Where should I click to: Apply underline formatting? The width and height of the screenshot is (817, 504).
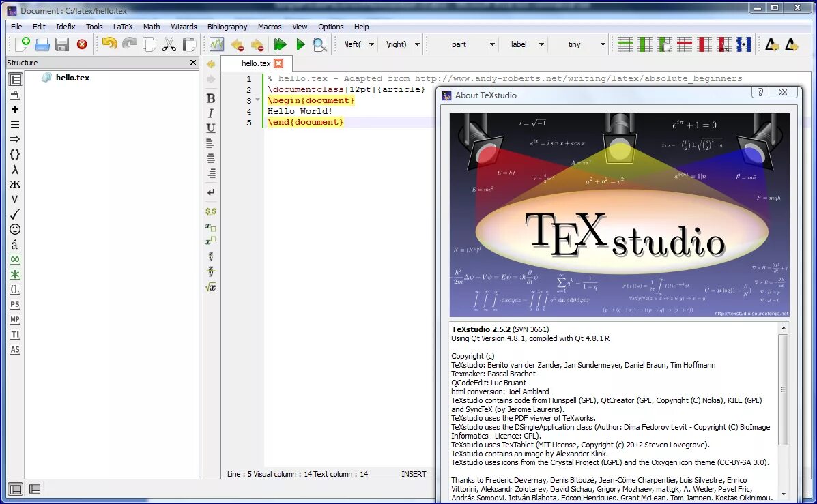point(211,128)
